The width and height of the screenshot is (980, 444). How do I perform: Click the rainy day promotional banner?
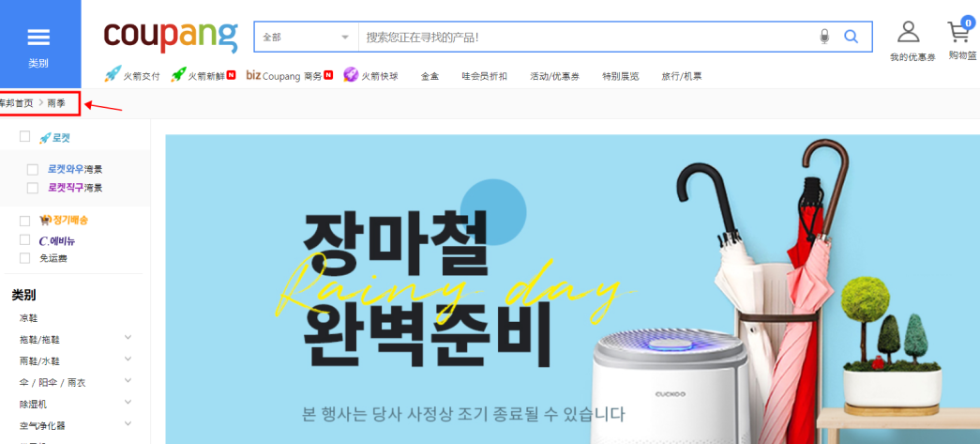(572, 289)
